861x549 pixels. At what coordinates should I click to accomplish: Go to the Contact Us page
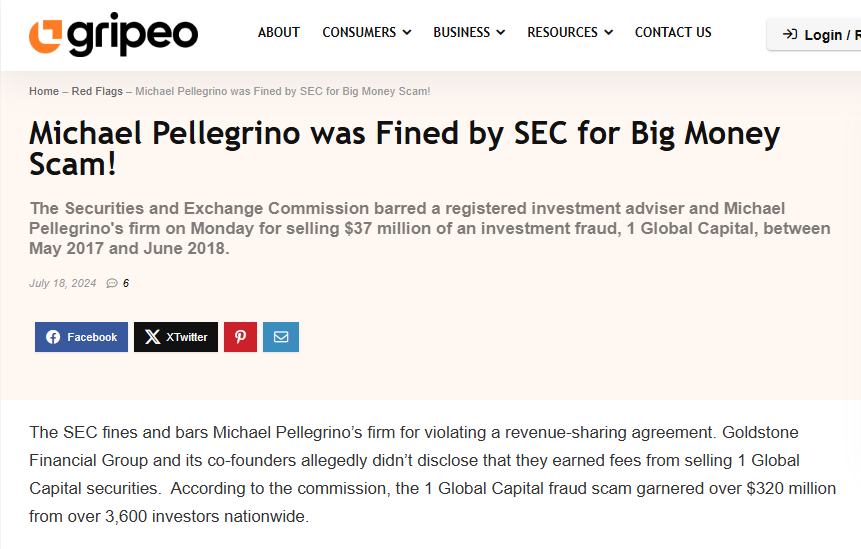tap(673, 32)
